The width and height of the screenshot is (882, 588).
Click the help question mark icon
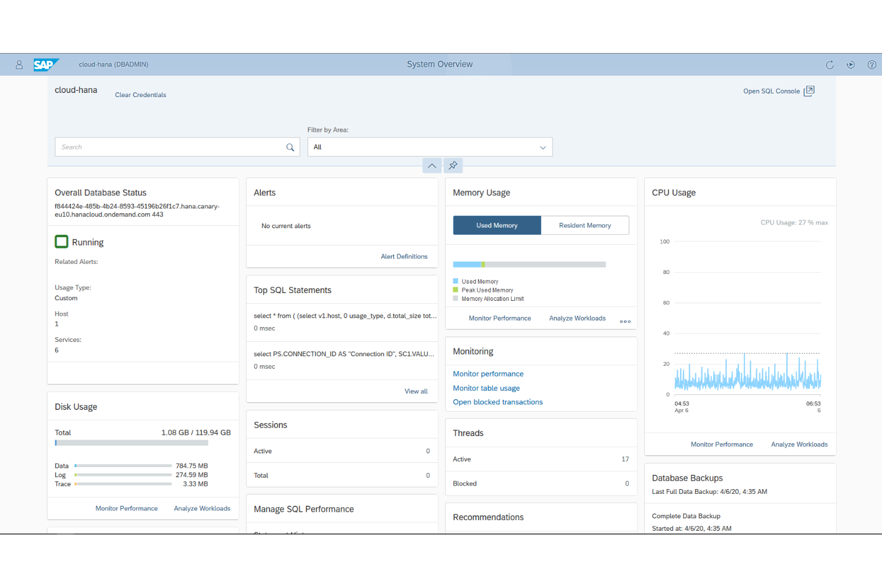871,64
